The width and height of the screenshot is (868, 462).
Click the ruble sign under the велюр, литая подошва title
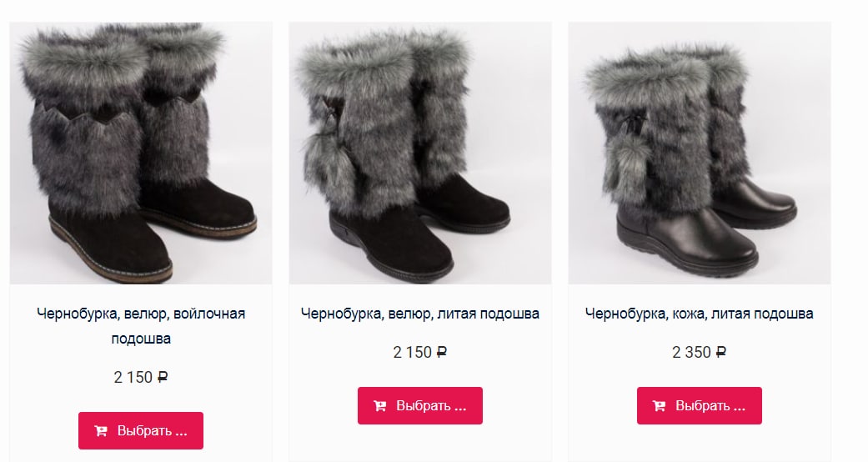coord(441,352)
